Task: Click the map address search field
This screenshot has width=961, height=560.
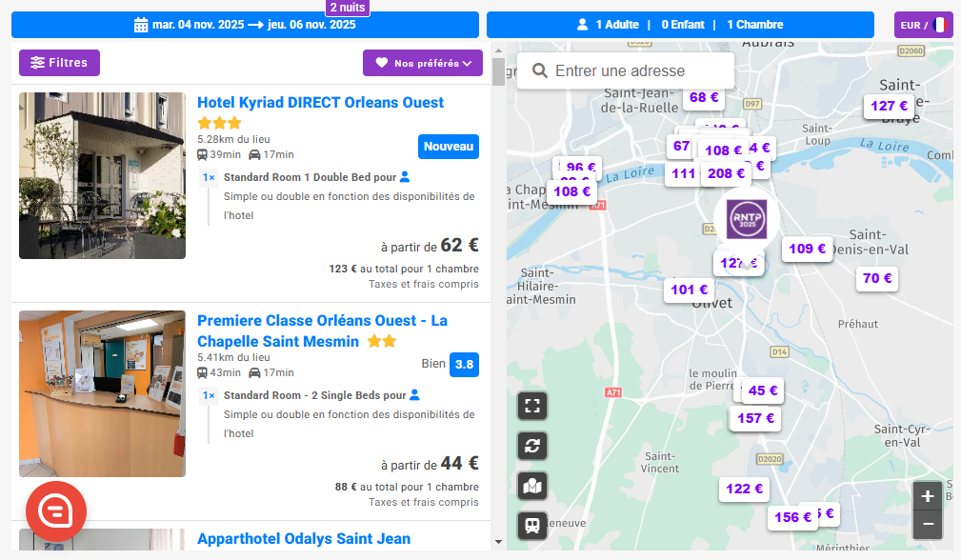Action: (x=625, y=71)
